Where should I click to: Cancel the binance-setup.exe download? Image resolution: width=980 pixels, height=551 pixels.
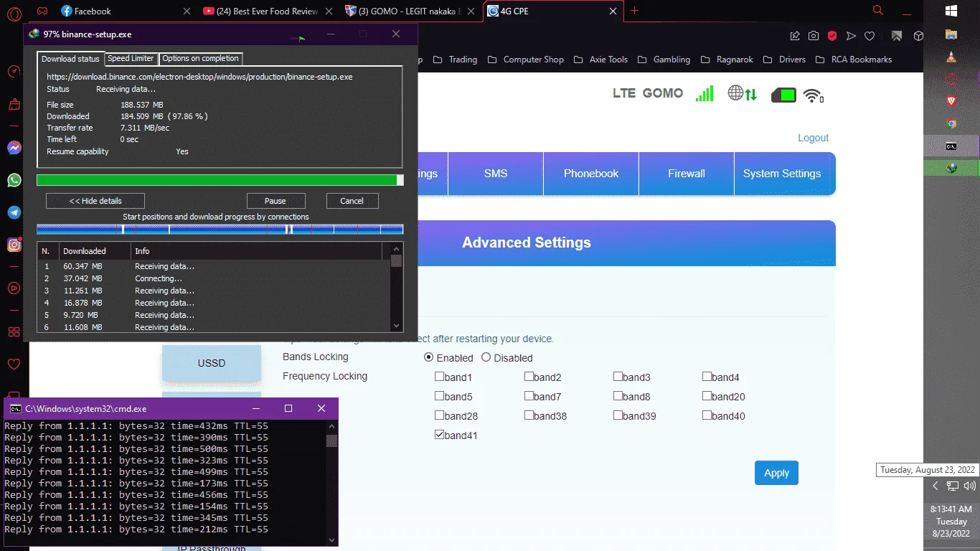[x=352, y=201]
